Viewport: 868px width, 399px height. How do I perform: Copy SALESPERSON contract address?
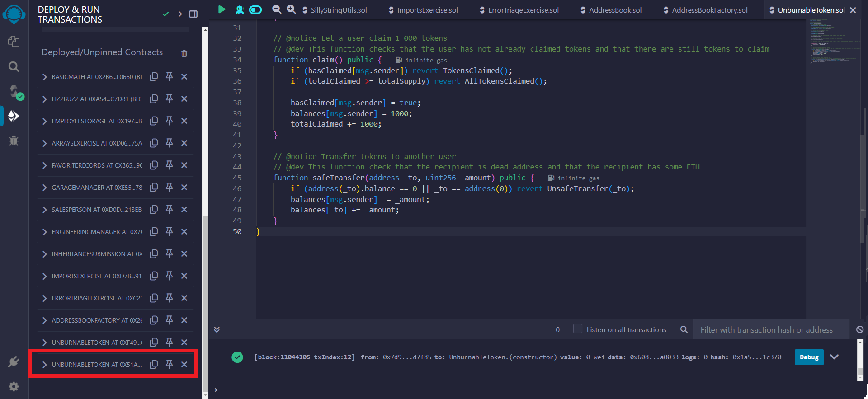coord(154,210)
